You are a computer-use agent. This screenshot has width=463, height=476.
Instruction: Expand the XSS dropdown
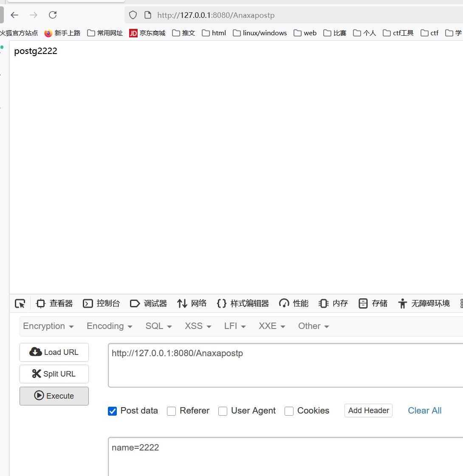click(198, 326)
